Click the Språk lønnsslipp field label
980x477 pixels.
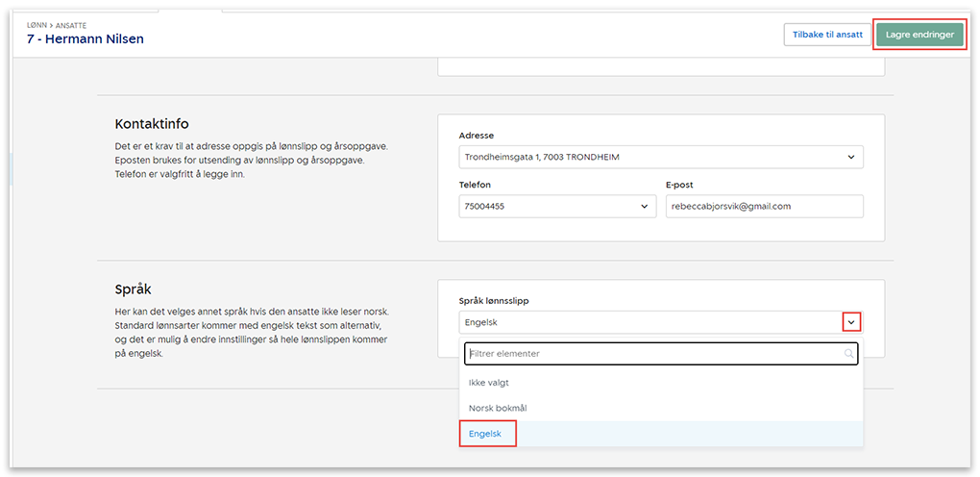494,300
